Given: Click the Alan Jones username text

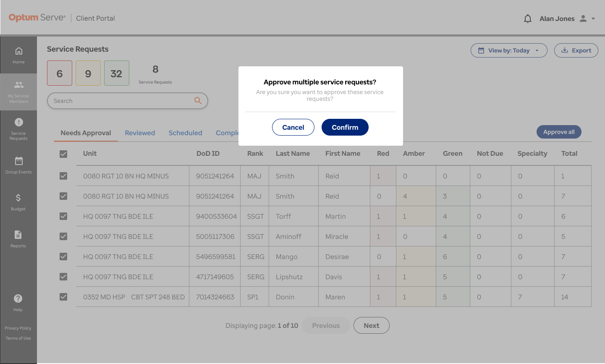Looking at the screenshot, I should click(557, 19).
